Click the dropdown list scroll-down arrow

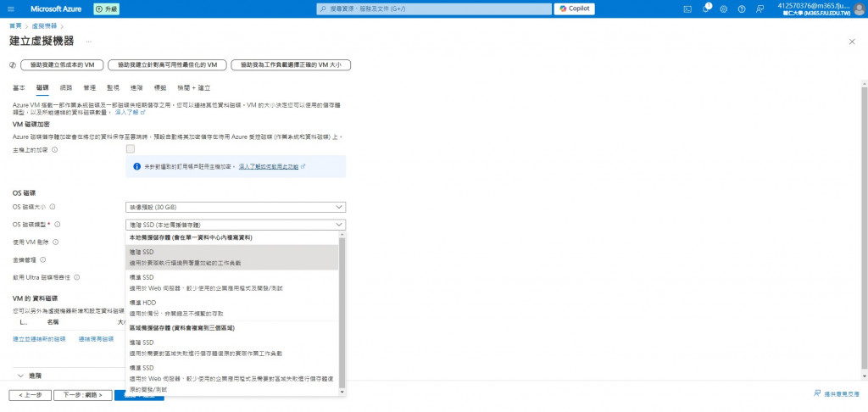[342, 392]
